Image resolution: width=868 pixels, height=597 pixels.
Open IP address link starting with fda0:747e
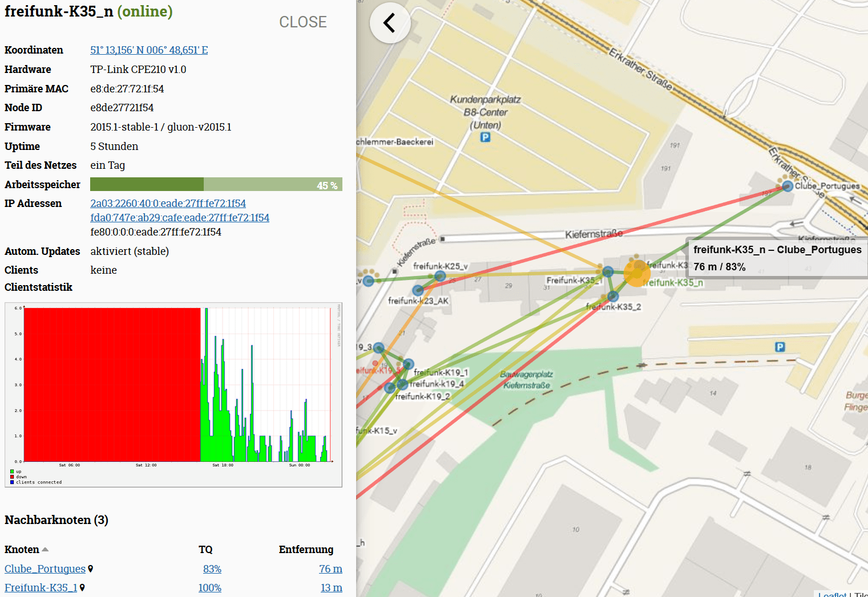pos(180,218)
